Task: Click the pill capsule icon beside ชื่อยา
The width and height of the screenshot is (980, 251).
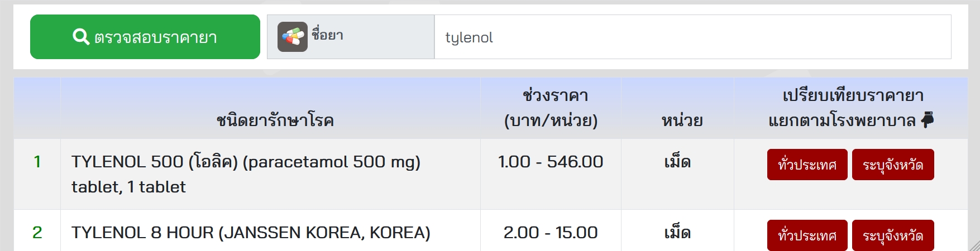Action: click(293, 37)
